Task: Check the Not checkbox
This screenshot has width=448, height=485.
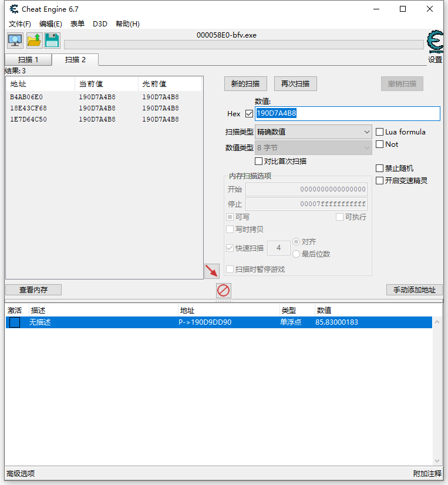Action: pyautogui.click(x=380, y=144)
